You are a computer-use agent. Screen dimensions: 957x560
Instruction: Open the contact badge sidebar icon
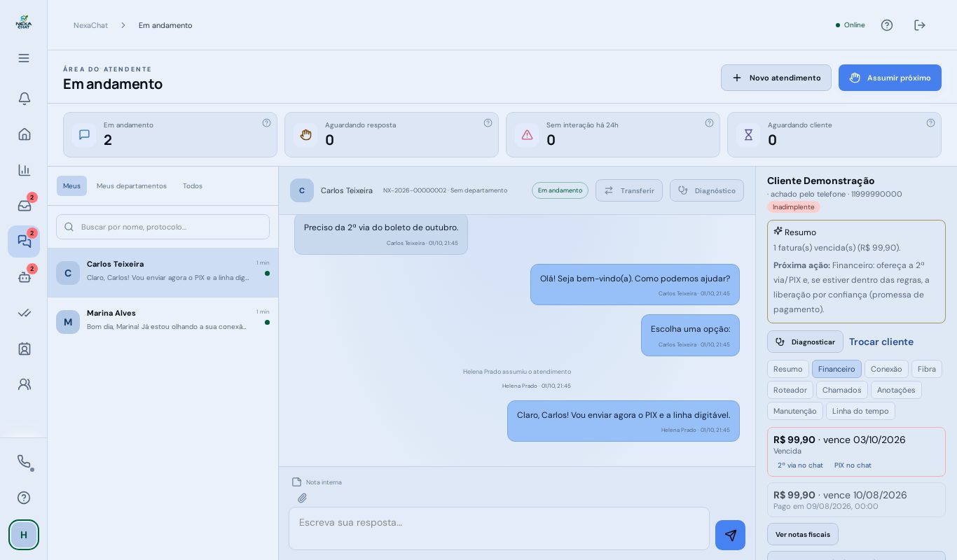(x=24, y=349)
